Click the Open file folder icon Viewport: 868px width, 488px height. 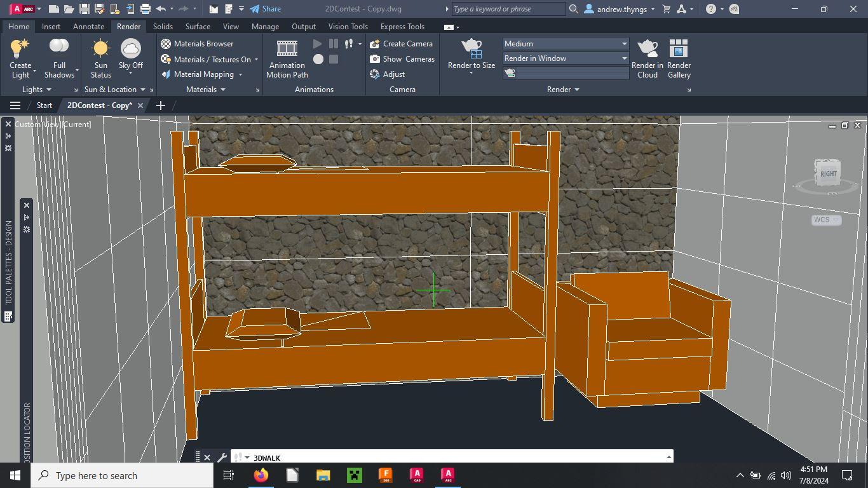click(69, 9)
